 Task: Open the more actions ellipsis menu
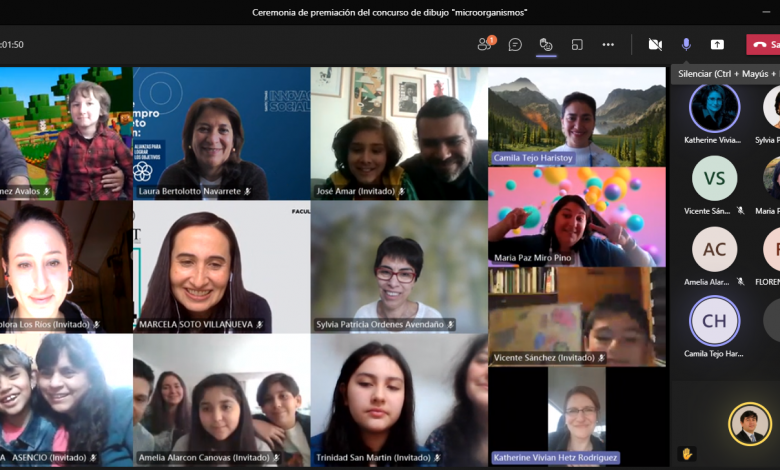tap(608, 44)
